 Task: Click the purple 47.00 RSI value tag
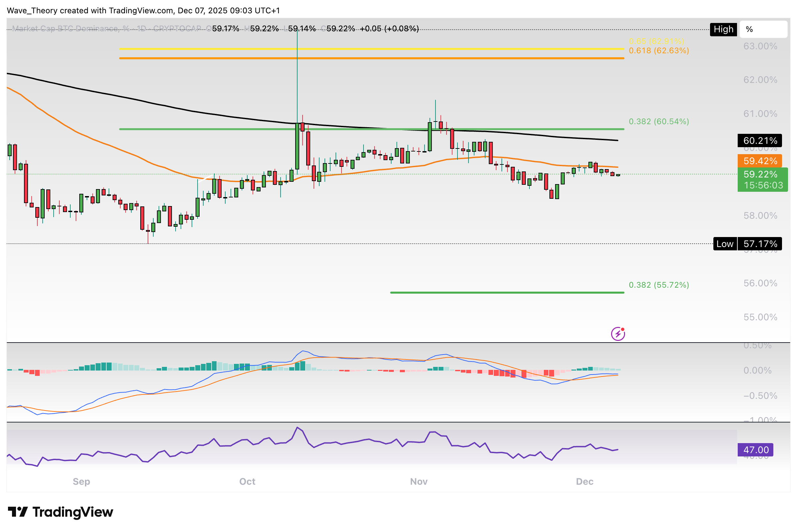755,450
